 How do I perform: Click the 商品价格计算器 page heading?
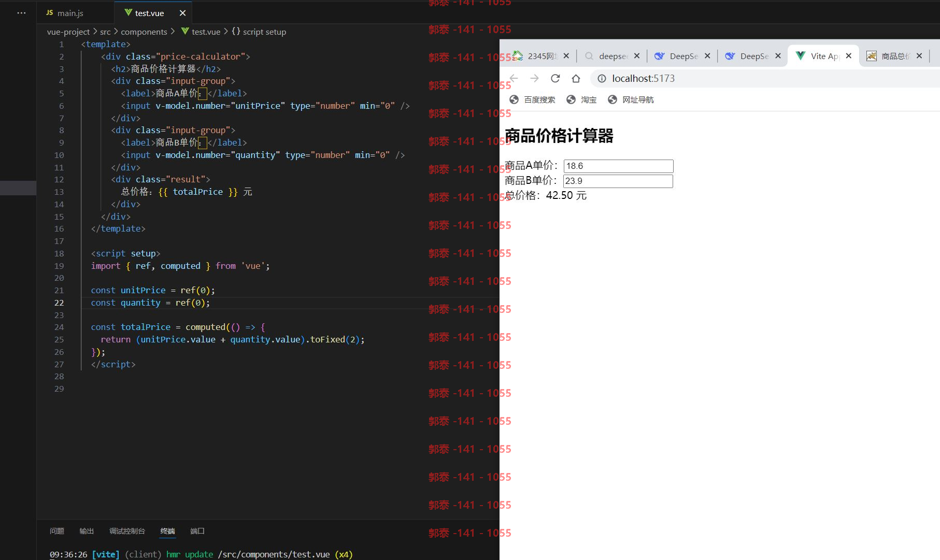coord(559,136)
